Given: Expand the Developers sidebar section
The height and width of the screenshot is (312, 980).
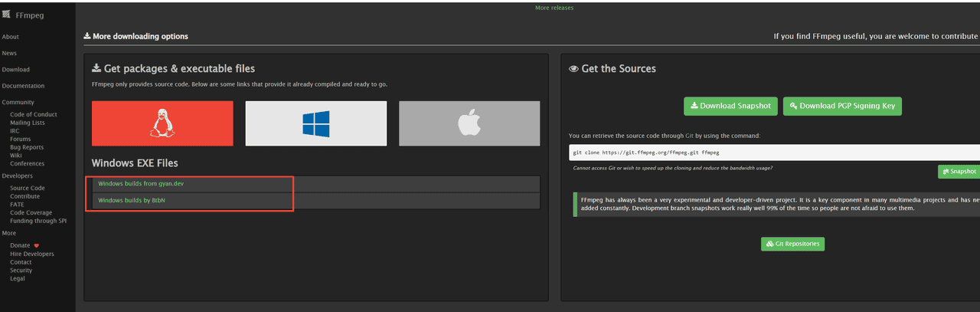Looking at the screenshot, I should (18, 176).
